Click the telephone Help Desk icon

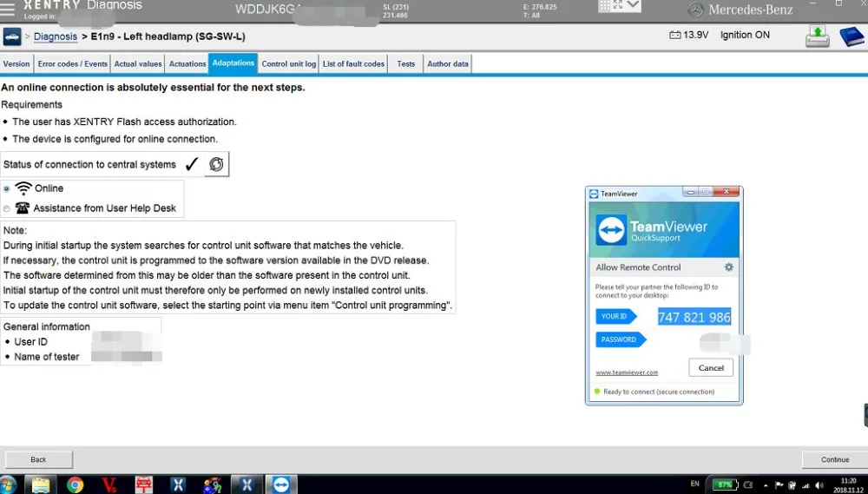[x=23, y=208]
